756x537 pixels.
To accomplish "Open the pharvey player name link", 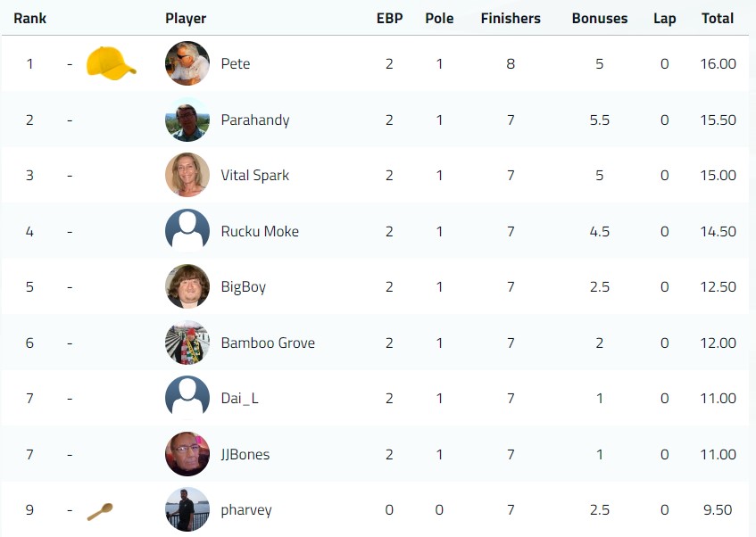I will [x=245, y=510].
